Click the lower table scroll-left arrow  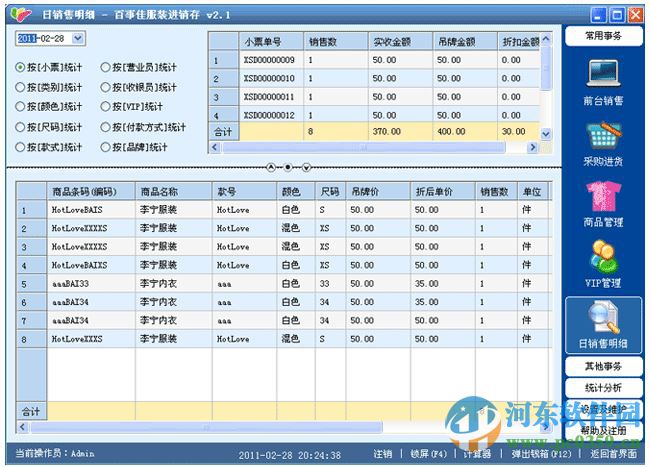(23, 427)
